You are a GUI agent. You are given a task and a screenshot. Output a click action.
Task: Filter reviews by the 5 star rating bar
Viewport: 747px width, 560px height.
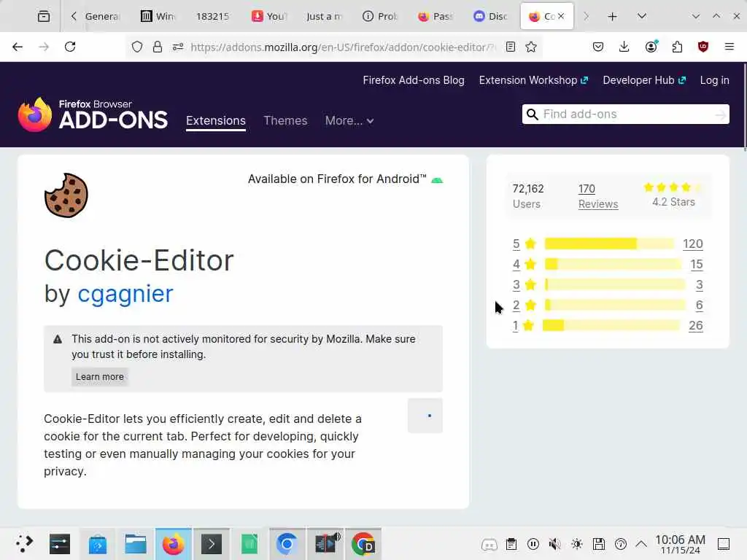click(x=609, y=244)
